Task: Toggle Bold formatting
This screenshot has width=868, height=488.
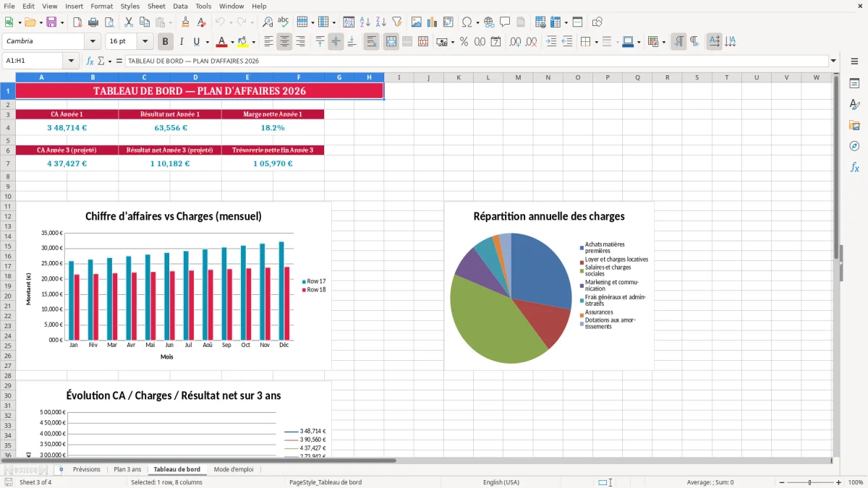Action: 166,42
